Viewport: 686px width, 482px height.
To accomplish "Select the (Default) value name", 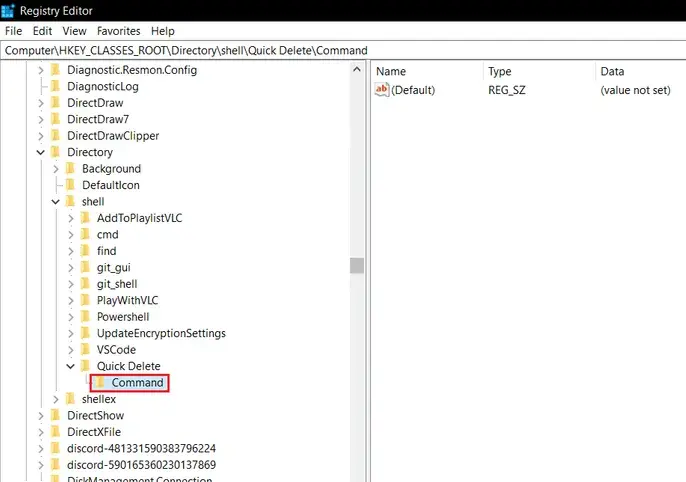I will point(413,90).
